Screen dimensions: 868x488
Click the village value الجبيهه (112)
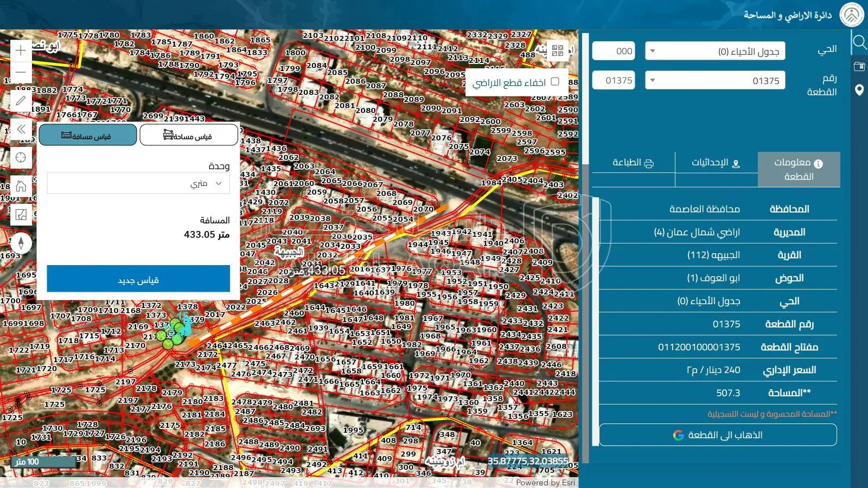[x=713, y=255]
